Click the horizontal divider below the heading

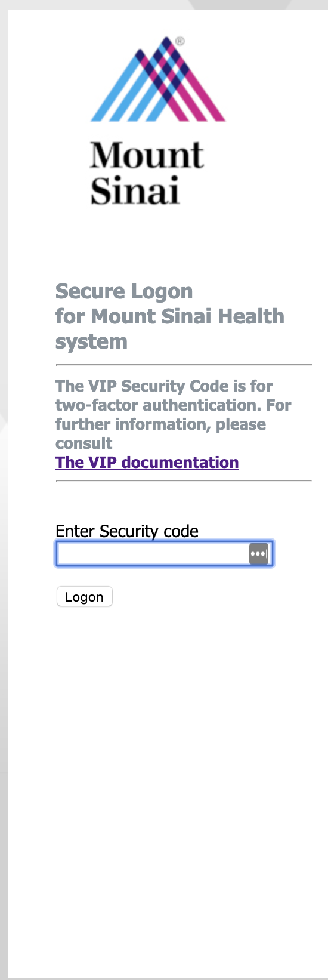184,365
